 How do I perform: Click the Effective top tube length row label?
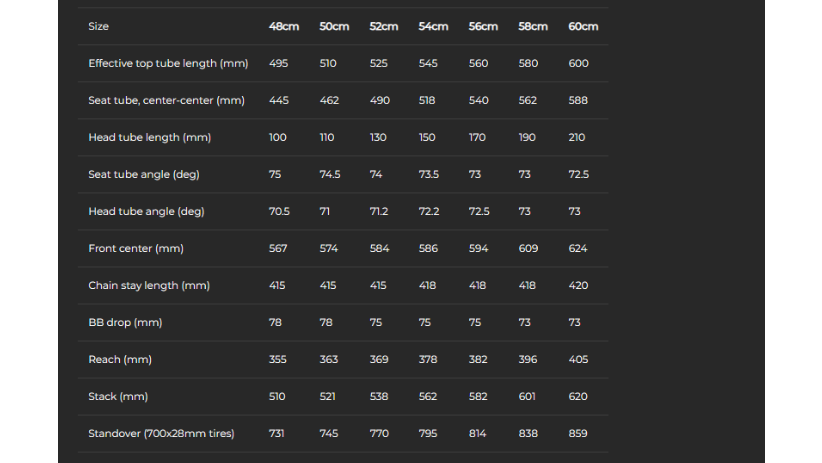[168, 63]
